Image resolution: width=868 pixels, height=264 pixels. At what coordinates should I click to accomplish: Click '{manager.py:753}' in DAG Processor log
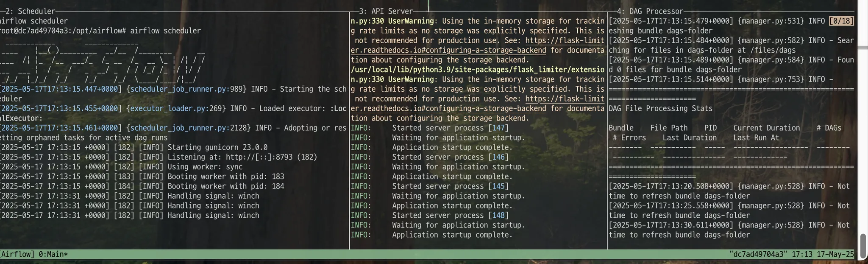coord(771,79)
